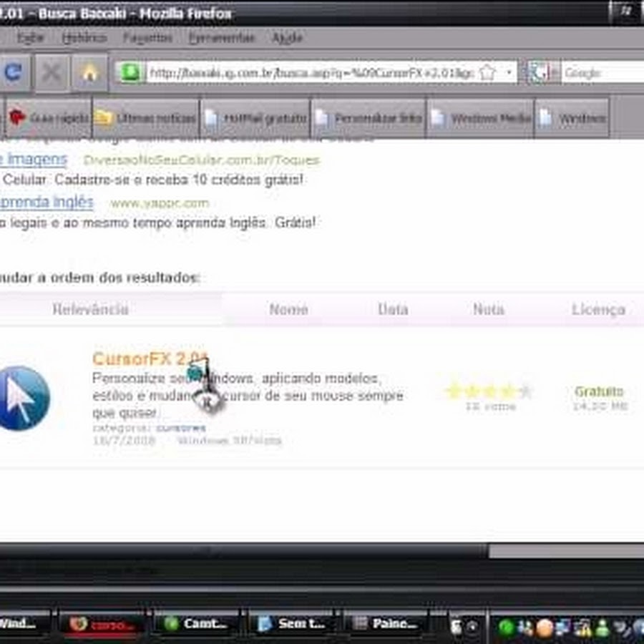Click into the URL address field

(311, 73)
